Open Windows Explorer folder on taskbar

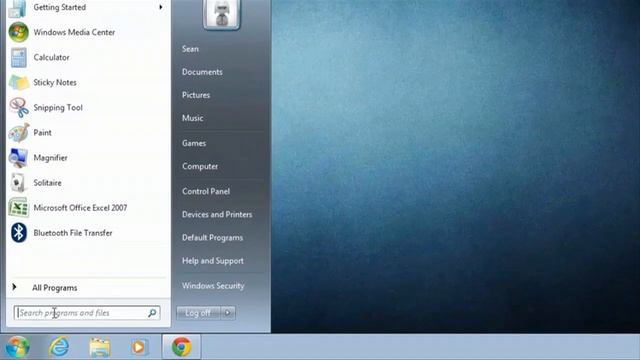point(100,348)
